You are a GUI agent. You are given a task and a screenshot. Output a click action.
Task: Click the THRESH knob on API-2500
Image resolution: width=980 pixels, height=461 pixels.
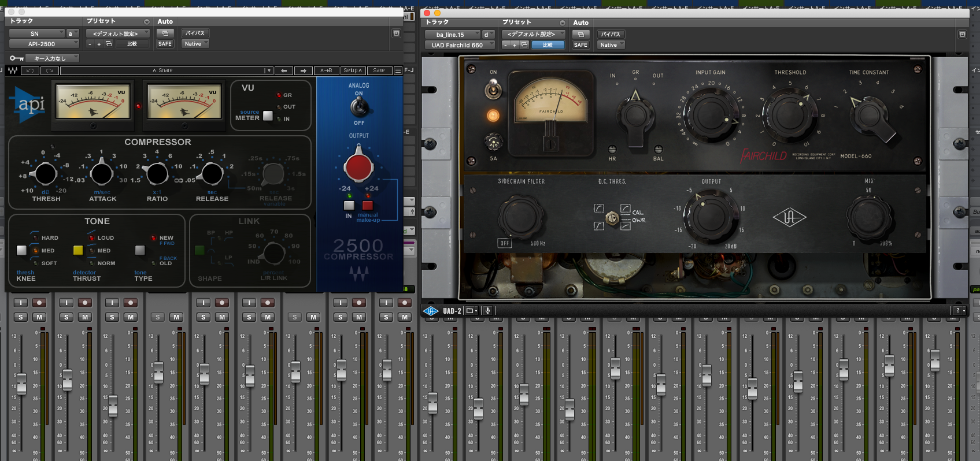pyautogui.click(x=45, y=173)
